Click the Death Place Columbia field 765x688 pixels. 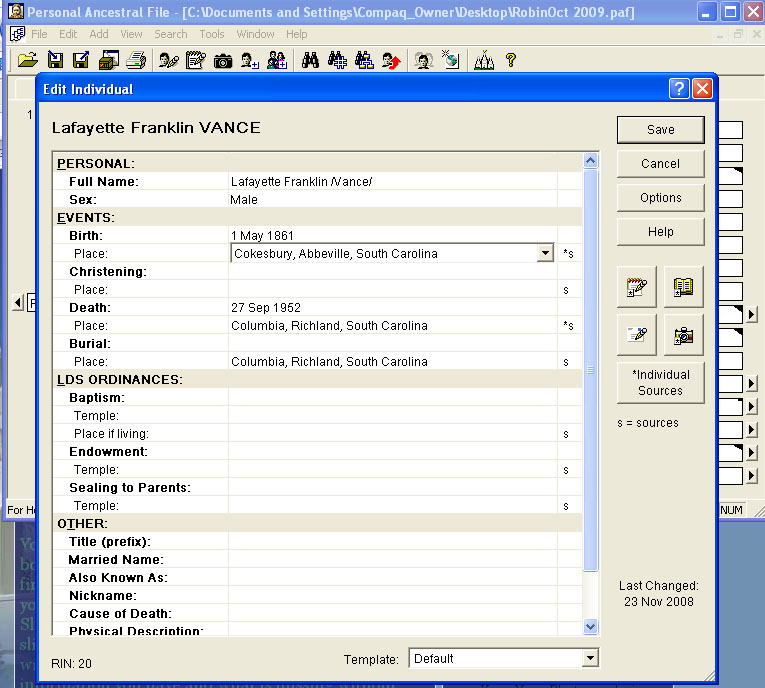point(393,325)
